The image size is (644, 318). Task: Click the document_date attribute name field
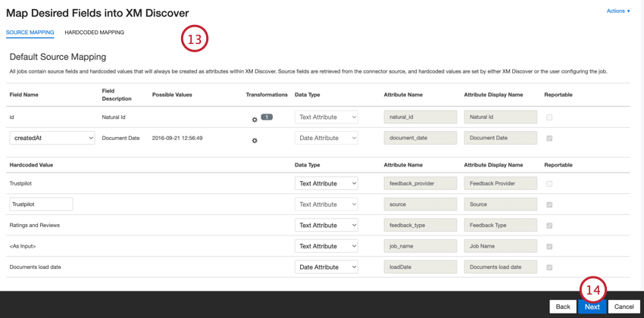click(x=420, y=138)
